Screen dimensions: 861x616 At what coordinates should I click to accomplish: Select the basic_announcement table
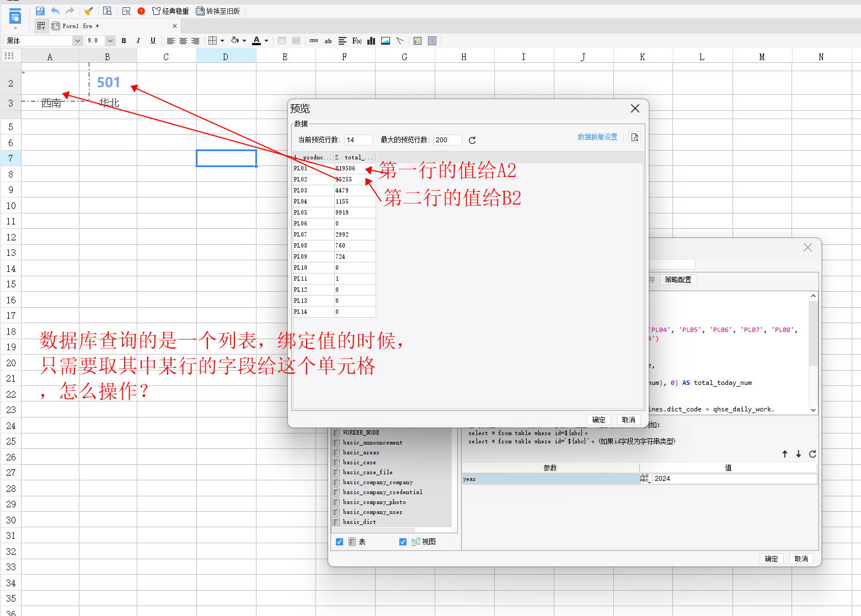pyautogui.click(x=372, y=442)
